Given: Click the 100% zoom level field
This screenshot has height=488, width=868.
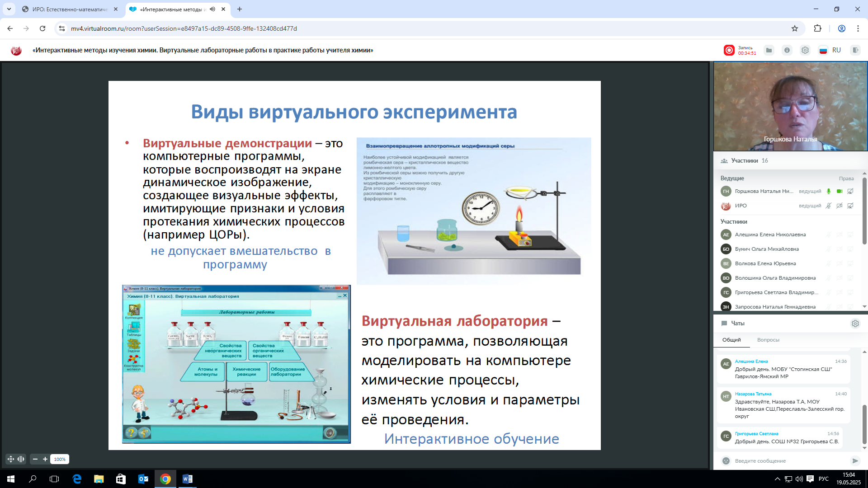Looking at the screenshot, I should pos(60,459).
